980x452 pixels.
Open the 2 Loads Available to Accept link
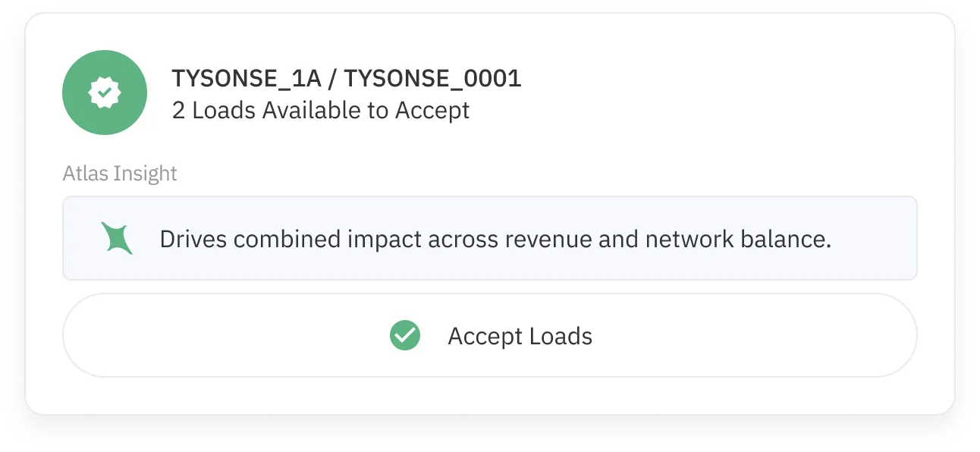(x=319, y=111)
